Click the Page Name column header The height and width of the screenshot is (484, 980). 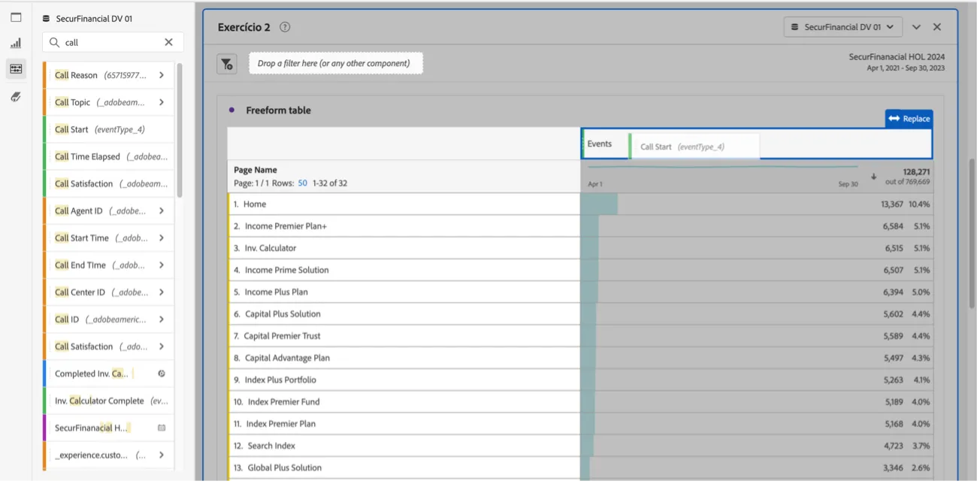[x=256, y=170]
